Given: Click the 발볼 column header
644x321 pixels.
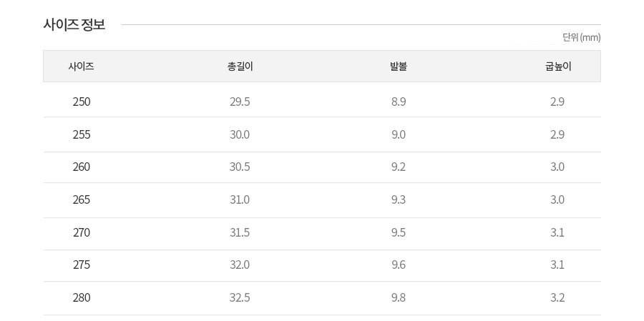Looking at the screenshot, I should point(399,66).
